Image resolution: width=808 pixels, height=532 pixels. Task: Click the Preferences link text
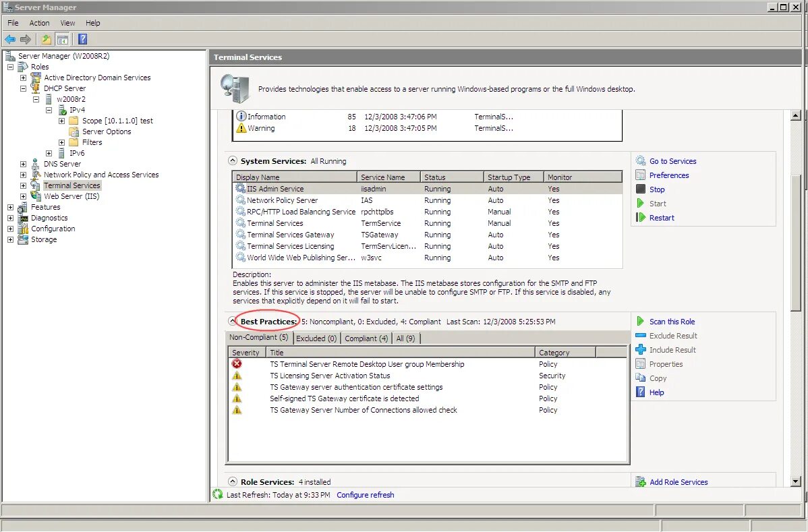pyautogui.click(x=669, y=175)
